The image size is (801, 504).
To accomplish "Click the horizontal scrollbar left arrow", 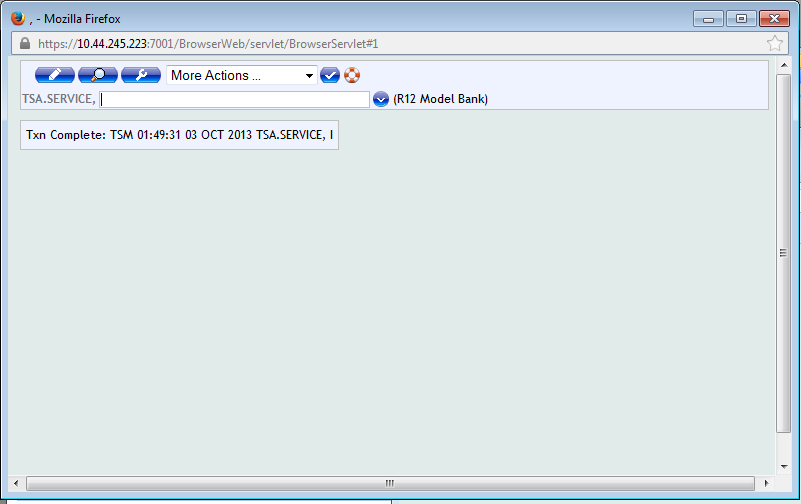I will click(16, 483).
